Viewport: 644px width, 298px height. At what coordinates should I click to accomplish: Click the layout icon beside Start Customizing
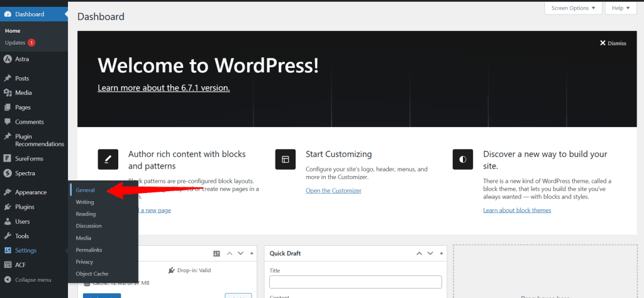click(286, 159)
